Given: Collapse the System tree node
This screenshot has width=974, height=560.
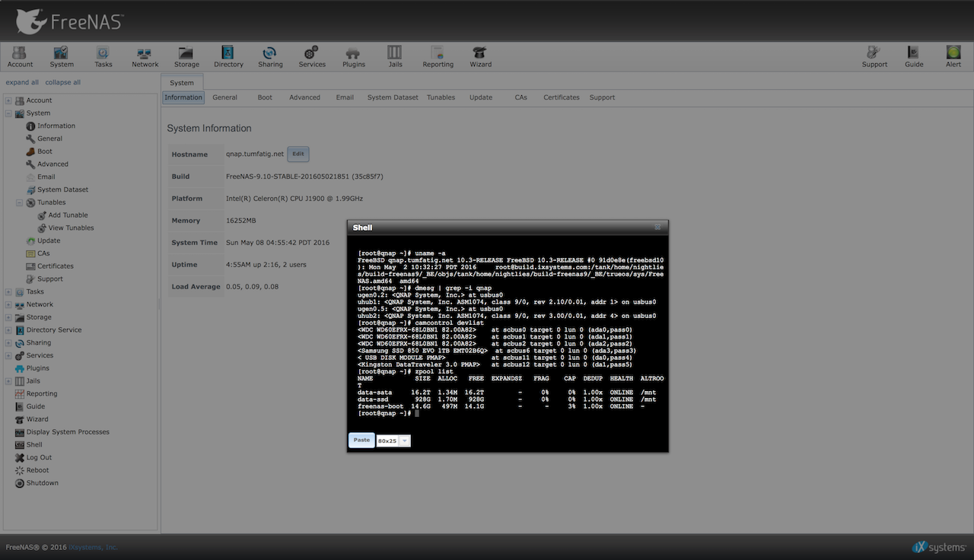Looking at the screenshot, I should (9, 113).
